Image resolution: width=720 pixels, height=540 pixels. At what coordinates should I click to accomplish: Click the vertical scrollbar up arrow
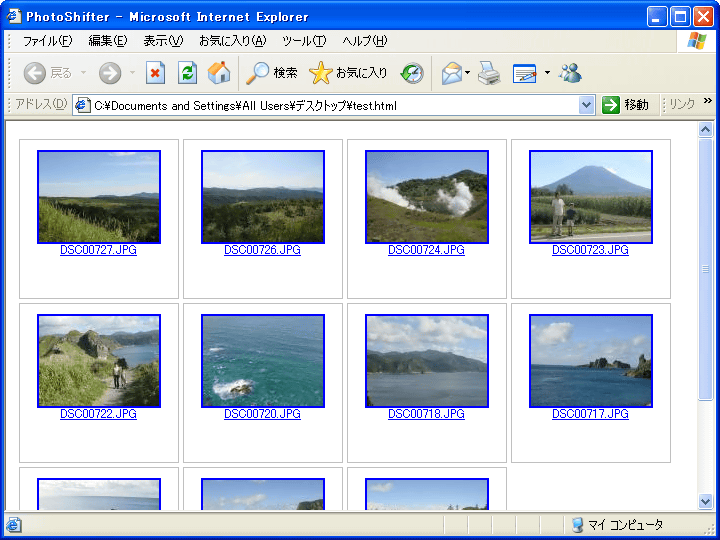point(705,129)
